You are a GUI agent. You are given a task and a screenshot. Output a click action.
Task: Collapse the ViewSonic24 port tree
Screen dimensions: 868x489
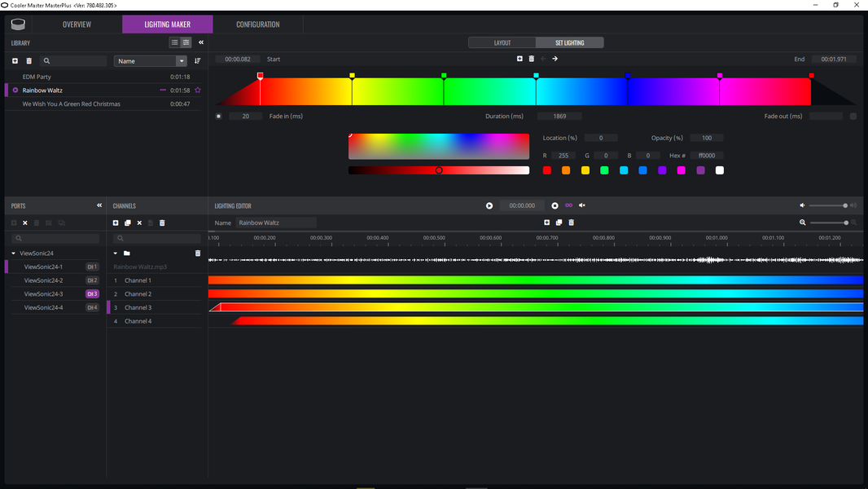pos(13,253)
